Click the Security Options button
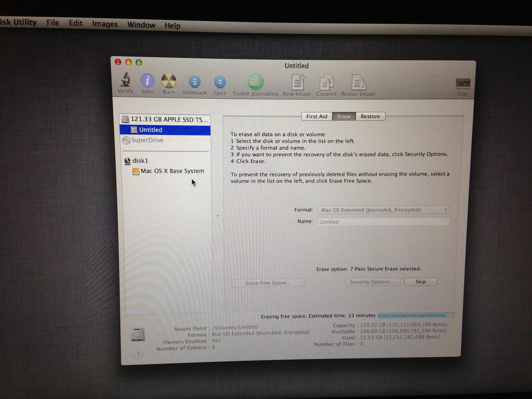This screenshot has width=532, height=399. pos(373,282)
